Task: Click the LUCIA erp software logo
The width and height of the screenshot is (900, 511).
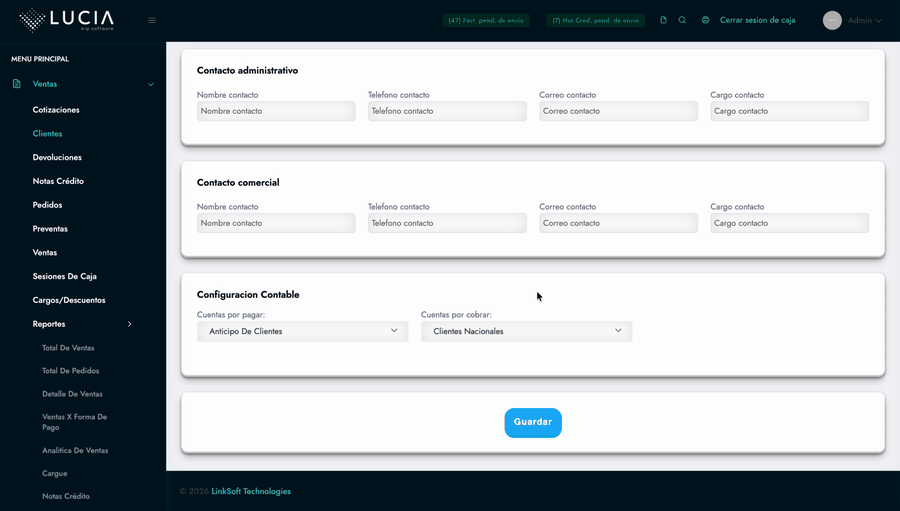Action: click(67, 20)
